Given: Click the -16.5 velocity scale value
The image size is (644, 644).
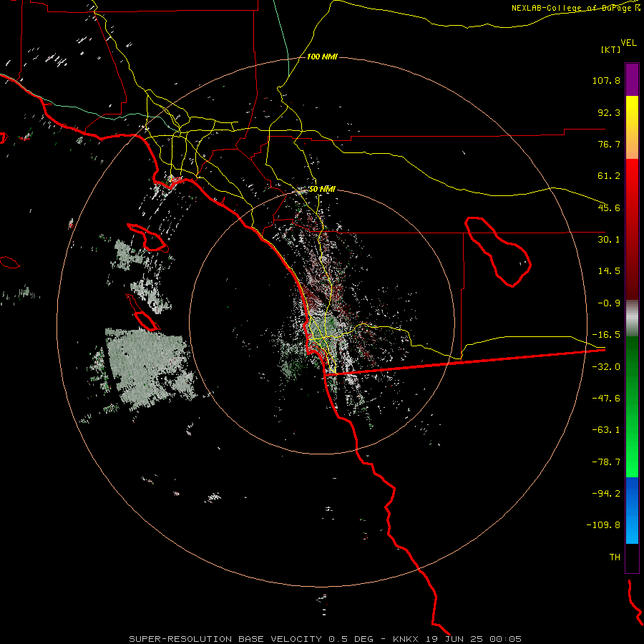Looking at the screenshot, I should [606, 335].
